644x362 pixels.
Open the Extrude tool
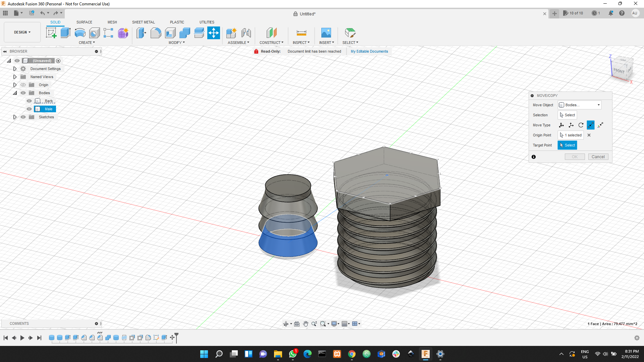pyautogui.click(x=65, y=33)
